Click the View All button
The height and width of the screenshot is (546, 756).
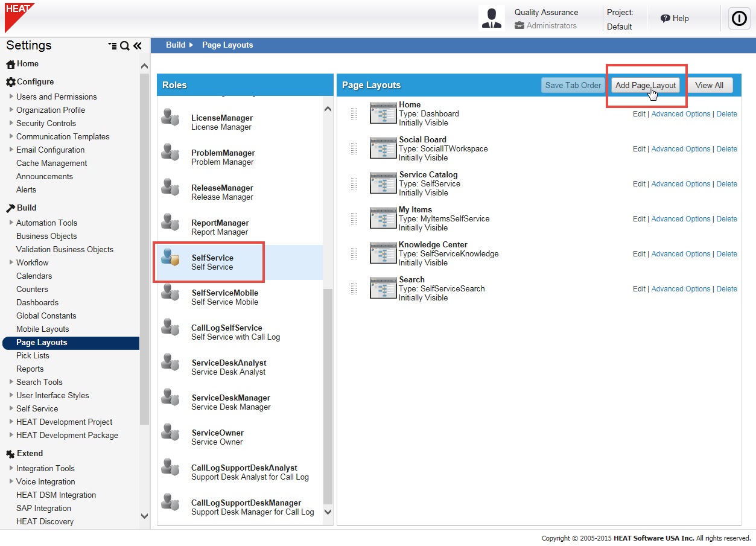(x=709, y=86)
